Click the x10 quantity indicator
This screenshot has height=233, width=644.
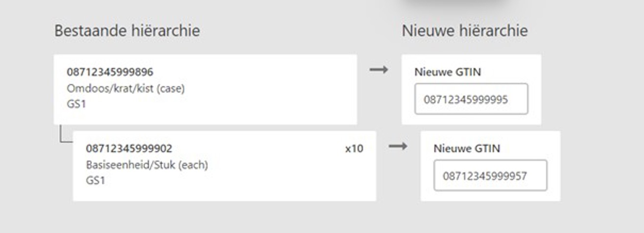(354, 149)
